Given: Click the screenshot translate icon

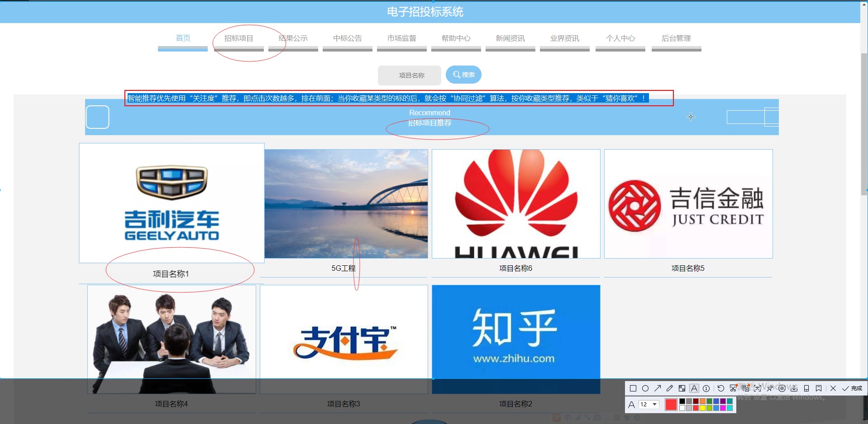Looking at the screenshot, I should click(745, 388).
